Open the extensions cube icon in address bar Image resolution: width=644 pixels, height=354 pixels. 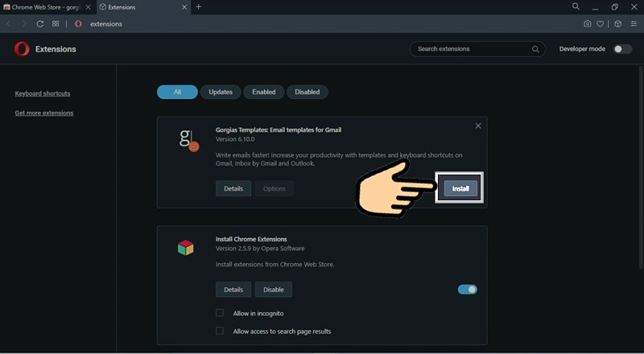pyautogui.click(x=617, y=24)
